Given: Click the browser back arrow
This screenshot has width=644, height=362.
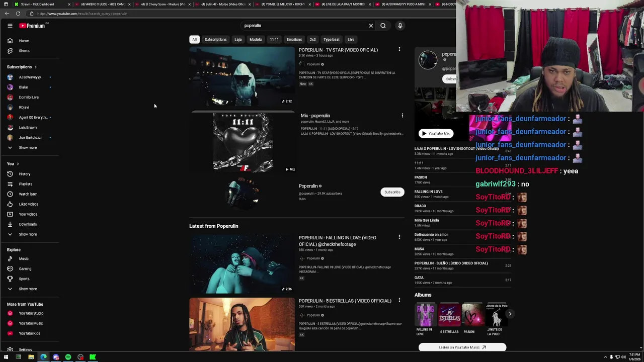Looking at the screenshot, I should pos(7,14).
